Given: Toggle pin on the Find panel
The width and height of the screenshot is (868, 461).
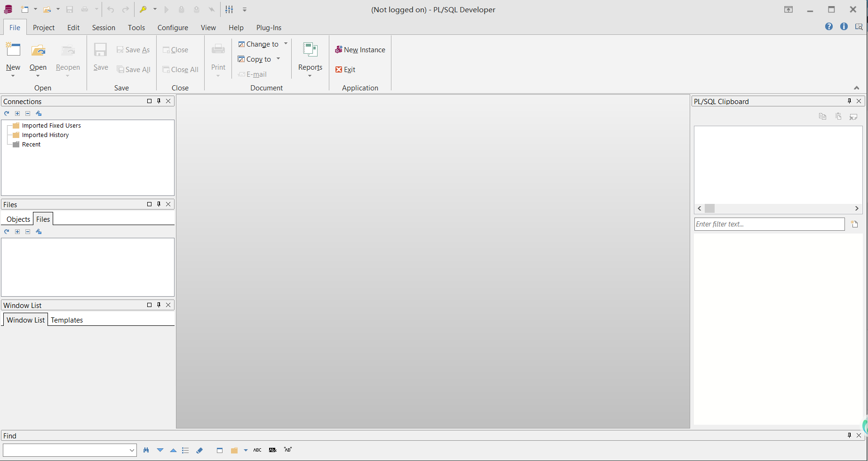Looking at the screenshot, I should pyautogui.click(x=849, y=435).
